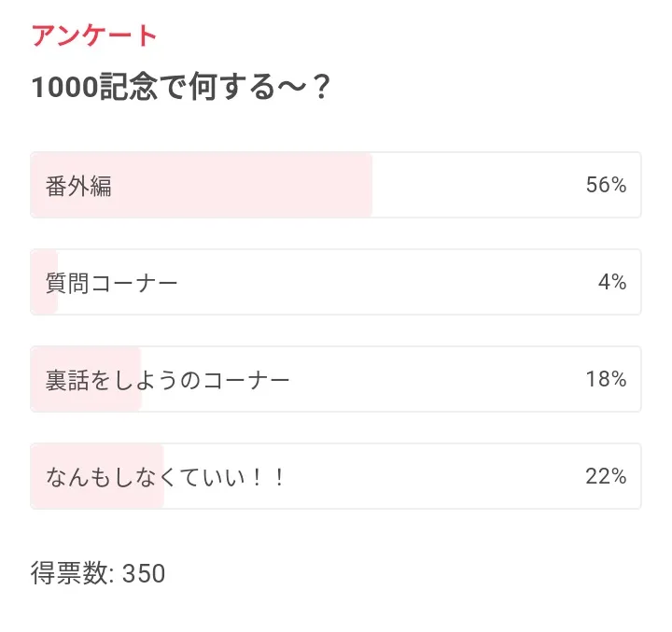Click the 18% result percentage

tap(606, 380)
